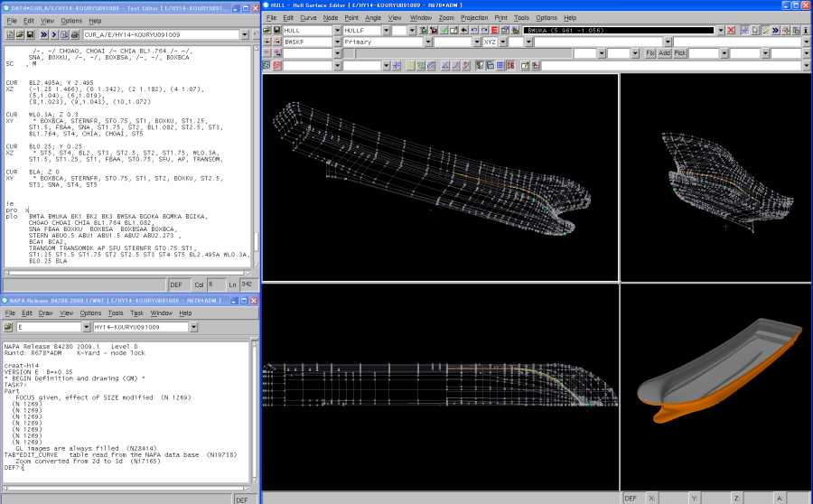Click the Add button
The height and width of the screenshot is (504, 813).
(664, 53)
